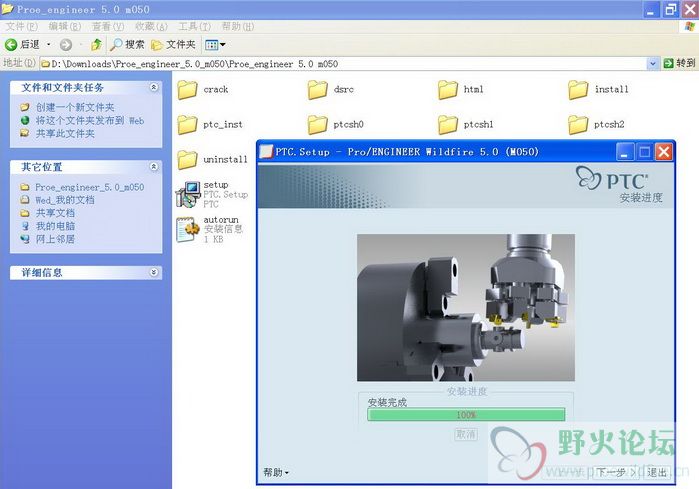The image size is (699, 489).
Task: Click the Forward arrow icon in toolbar
Action: 66,45
